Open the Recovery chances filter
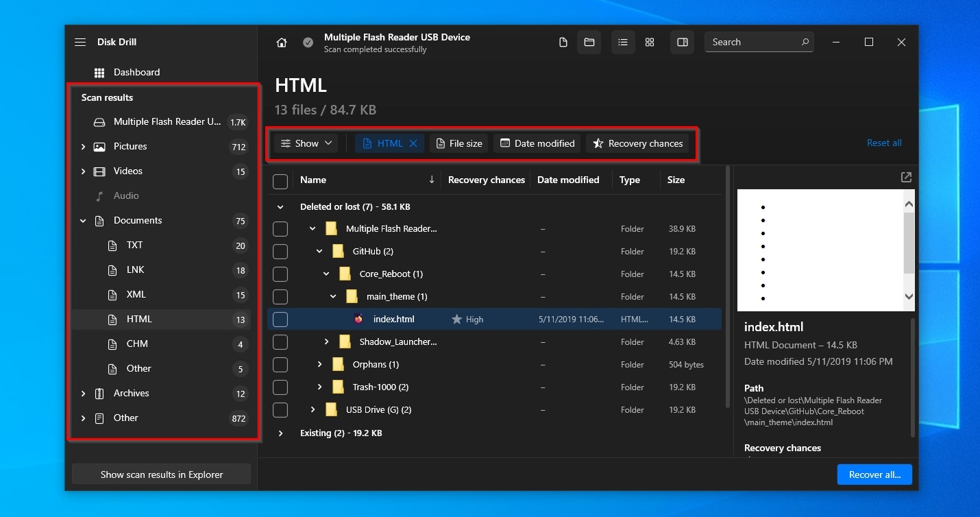This screenshot has width=980, height=517. pyautogui.click(x=637, y=143)
